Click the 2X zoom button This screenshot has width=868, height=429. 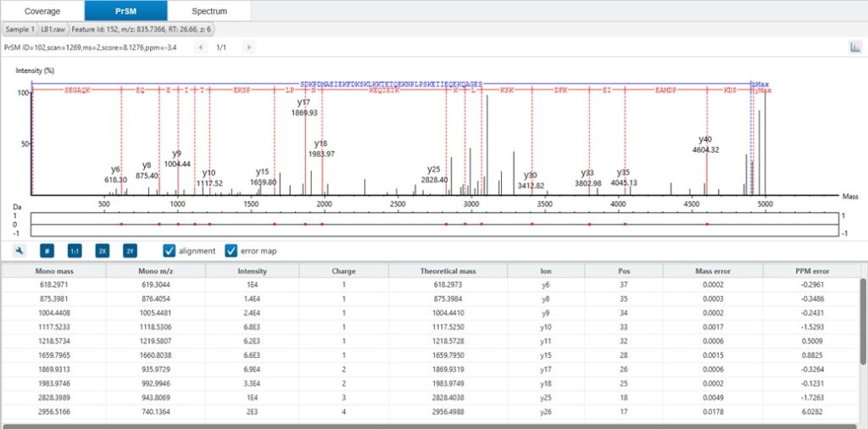click(x=103, y=251)
